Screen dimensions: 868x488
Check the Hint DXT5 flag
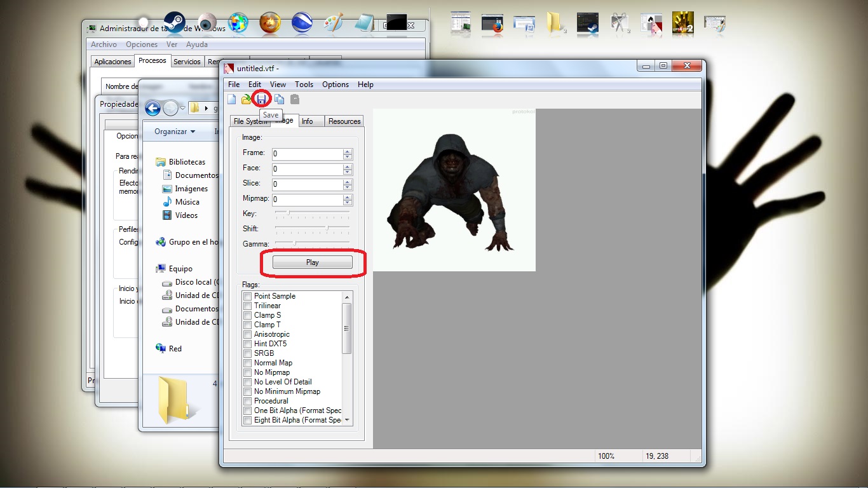248,344
